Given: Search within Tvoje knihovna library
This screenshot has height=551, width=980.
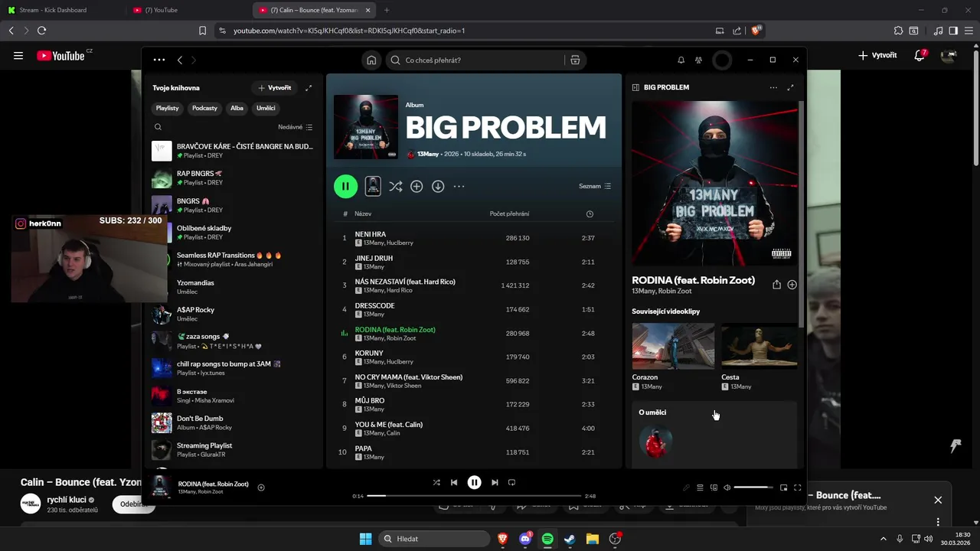Looking at the screenshot, I should click(x=158, y=127).
